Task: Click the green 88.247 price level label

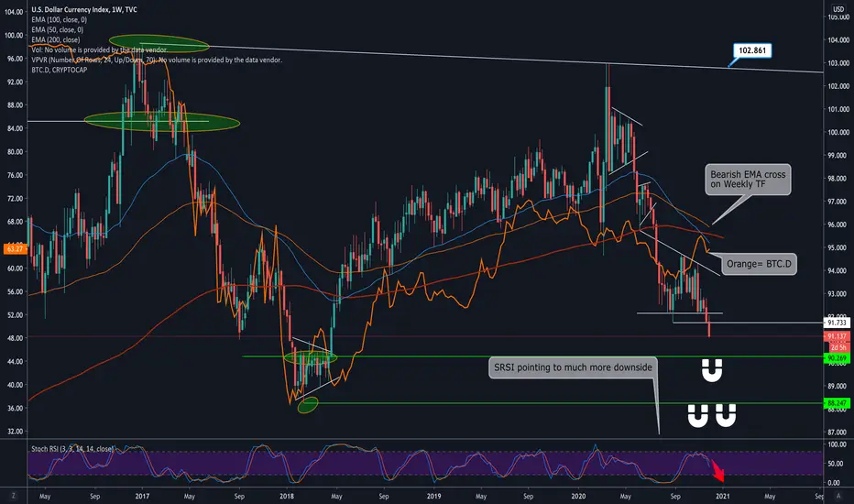Action: point(837,403)
